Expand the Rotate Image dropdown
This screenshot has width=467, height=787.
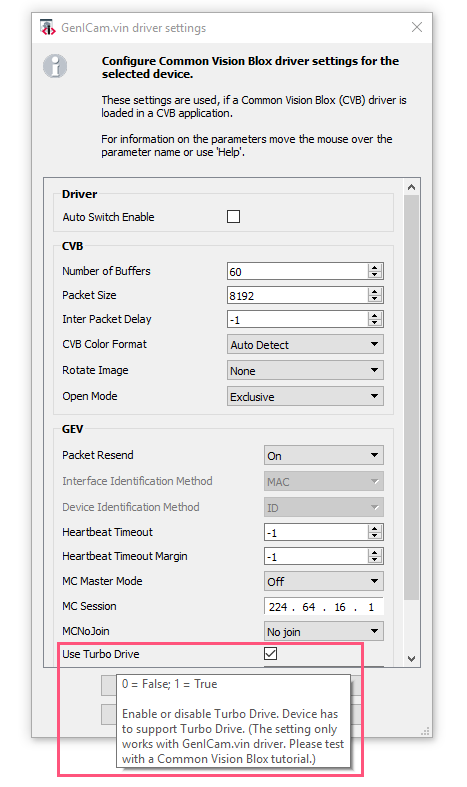305,370
